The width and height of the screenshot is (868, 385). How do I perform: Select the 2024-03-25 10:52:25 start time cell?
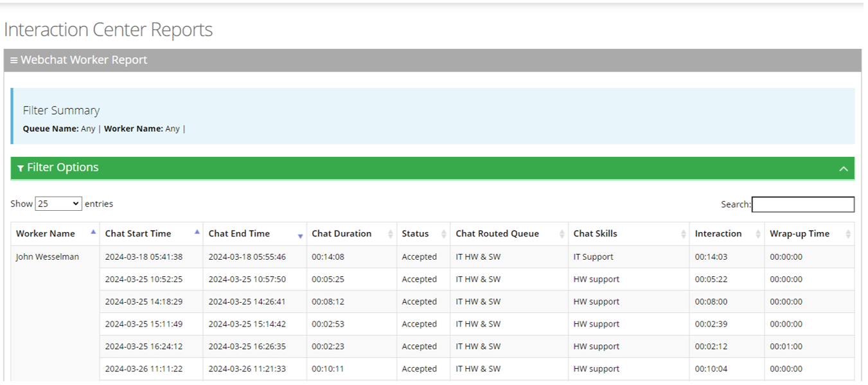click(143, 280)
